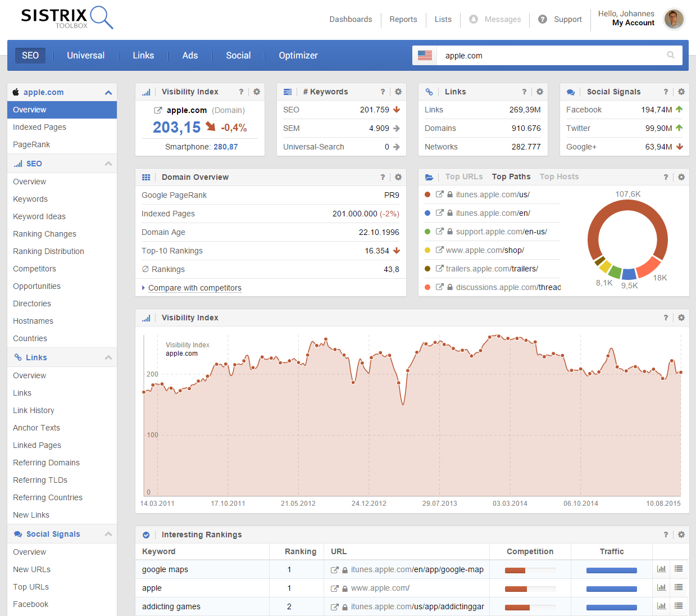The width and height of the screenshot is (696, 616).
Task: Collapse the apple.com sidebar section
Action: coord(108,93)
